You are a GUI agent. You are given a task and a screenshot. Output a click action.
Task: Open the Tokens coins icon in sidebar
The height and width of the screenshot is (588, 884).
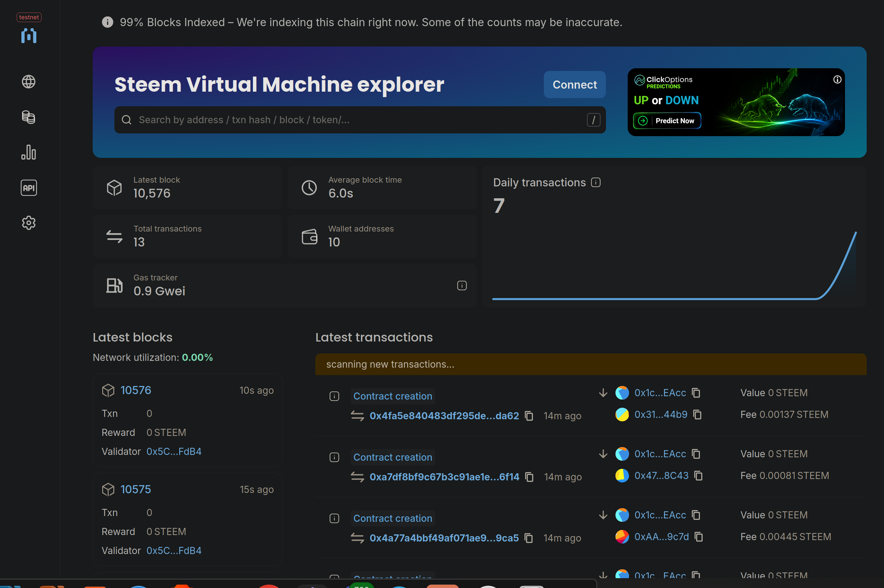pyautogui.click(x=29, y=117)
